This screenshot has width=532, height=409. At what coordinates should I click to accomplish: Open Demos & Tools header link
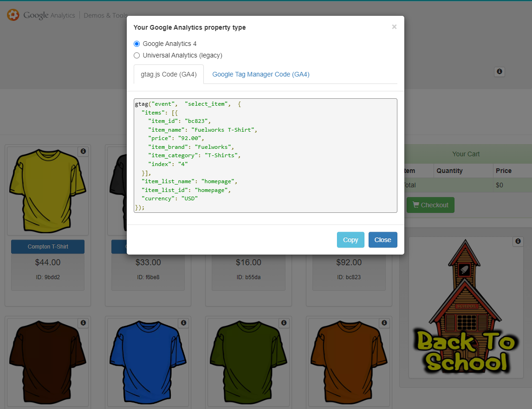[x=105, y=15]
